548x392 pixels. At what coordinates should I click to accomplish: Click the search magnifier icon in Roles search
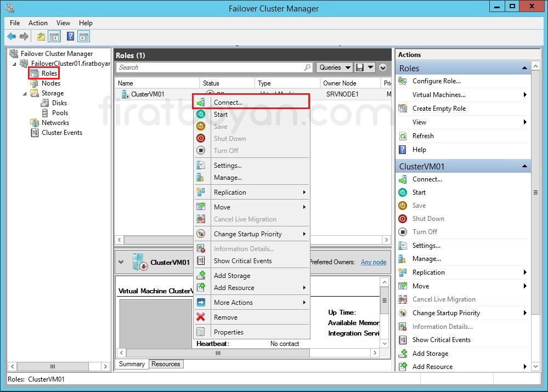click(x=307, y=67)
